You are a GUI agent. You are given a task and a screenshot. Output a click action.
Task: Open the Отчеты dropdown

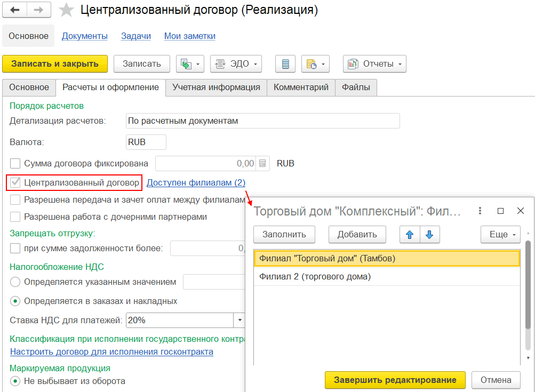[x=374, y=64]
